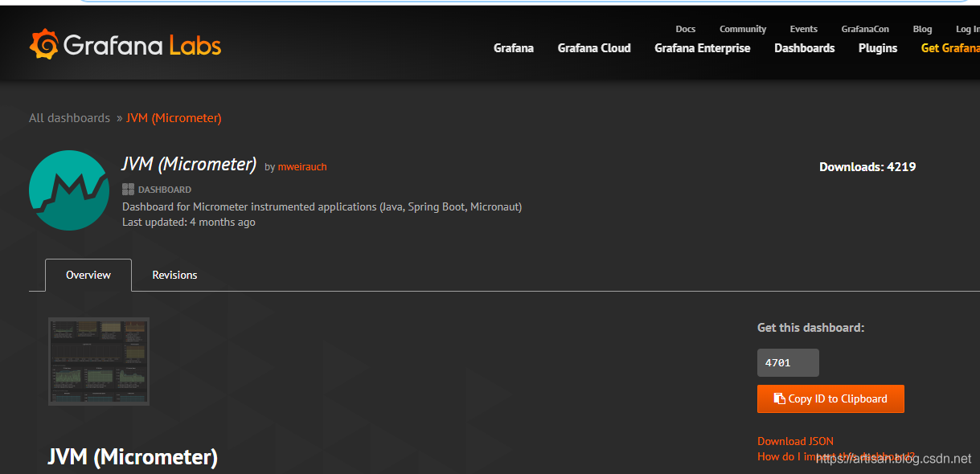Screen dimensions: 980x474
Task: Click the Log In link
Action: coord(967,29)
